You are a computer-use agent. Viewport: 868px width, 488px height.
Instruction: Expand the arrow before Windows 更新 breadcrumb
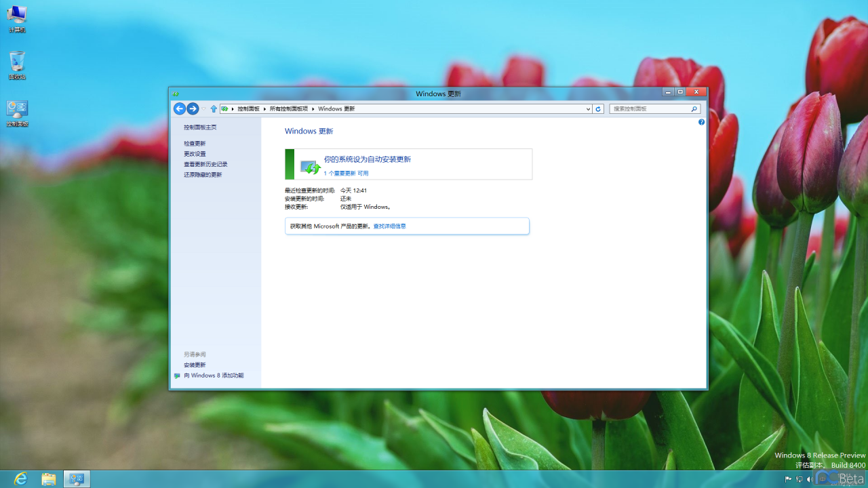(313, 108)
